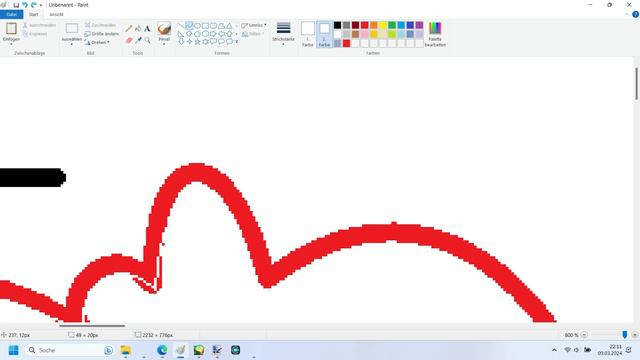Click the Kopieren copy button
Viewport: 640px width, 360px height.
[x=35, y=34]
